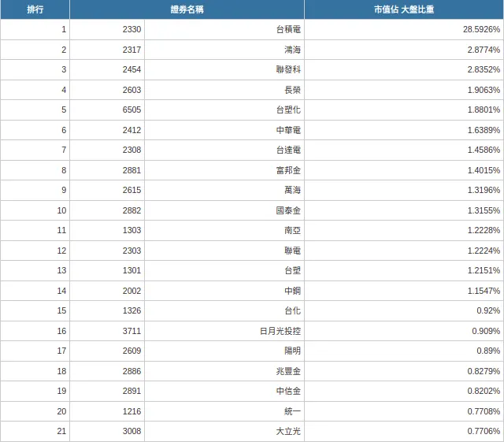Viewport: 504px width, 442px height.
Task: Select the 兆豐金 name cell
Action: [224, 371]
